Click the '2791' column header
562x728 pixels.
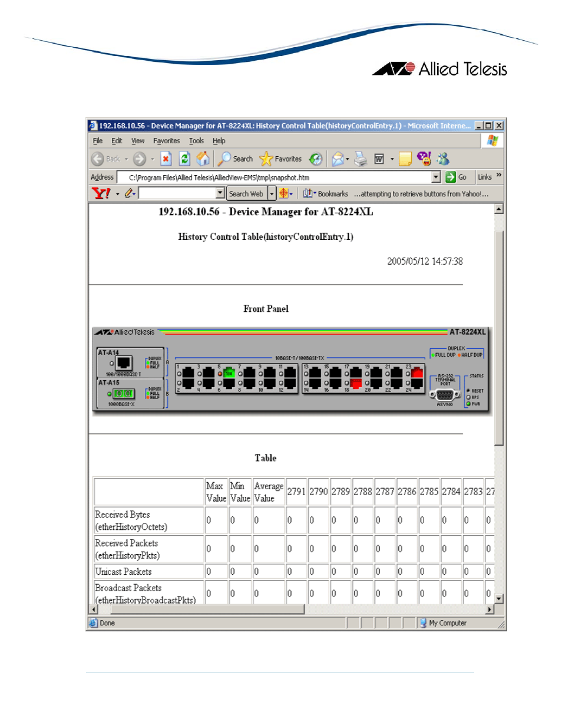(x=296, y=492)
